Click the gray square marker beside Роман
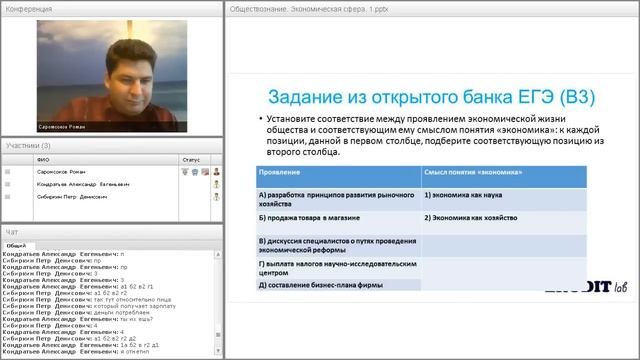Viewport: 640px width, 360px height. click(7, 172)
